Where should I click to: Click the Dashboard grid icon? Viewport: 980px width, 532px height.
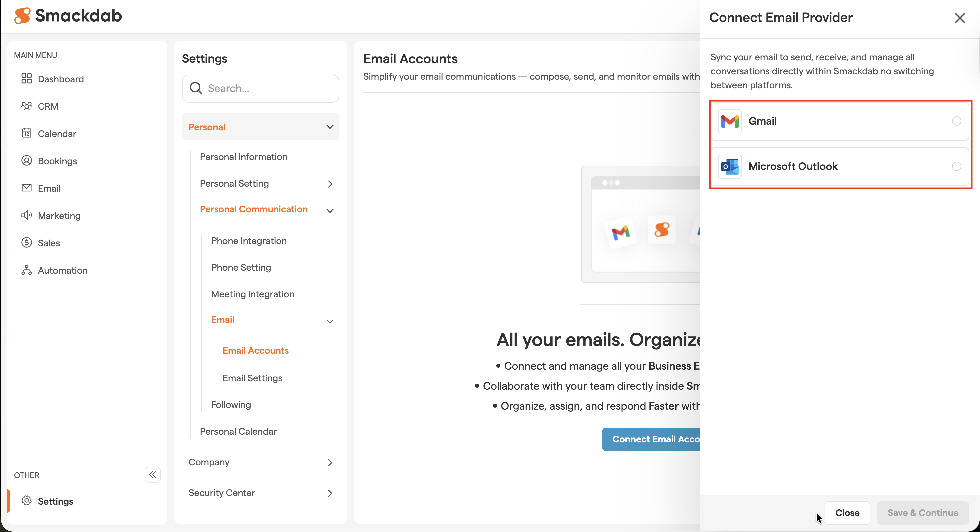[26, 79]
